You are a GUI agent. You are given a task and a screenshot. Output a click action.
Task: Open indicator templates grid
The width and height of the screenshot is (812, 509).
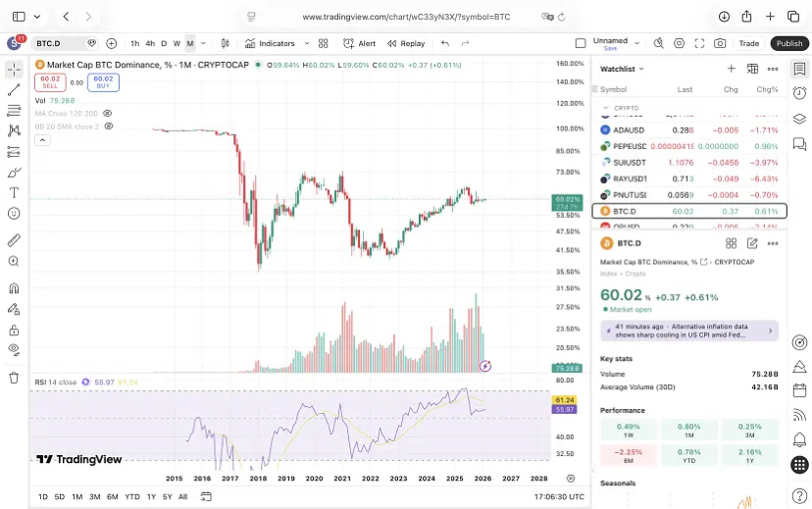(324, 43)
